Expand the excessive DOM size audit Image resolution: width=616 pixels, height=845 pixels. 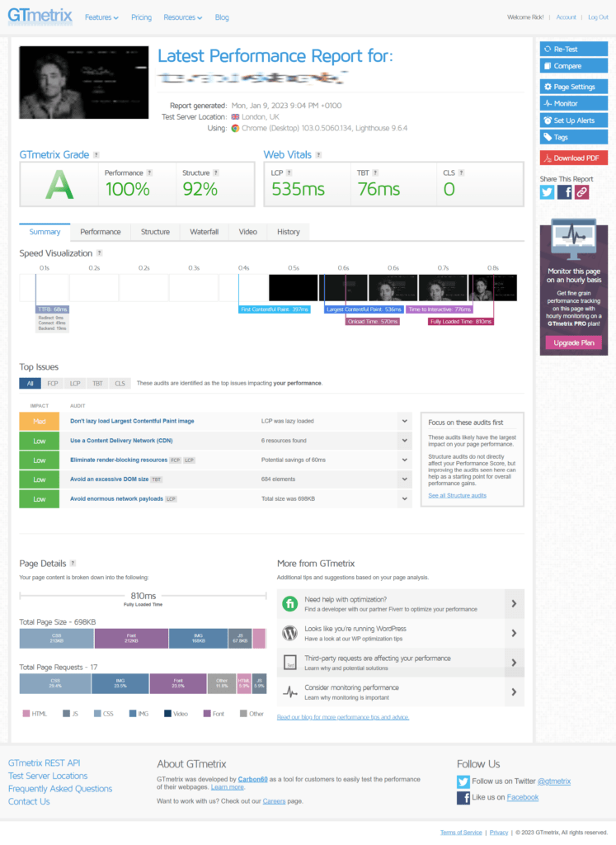(404, 479)
